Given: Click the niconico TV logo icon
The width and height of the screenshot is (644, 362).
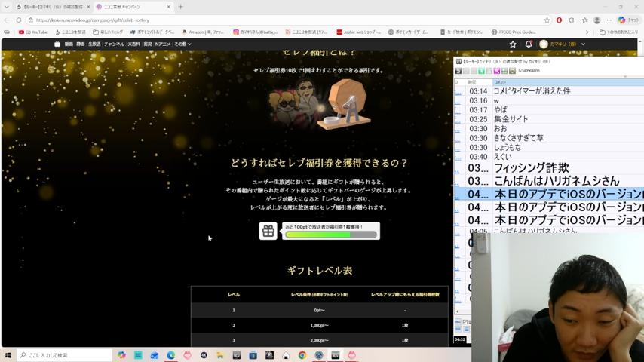Looking at the screenshot, I should 57,44.
